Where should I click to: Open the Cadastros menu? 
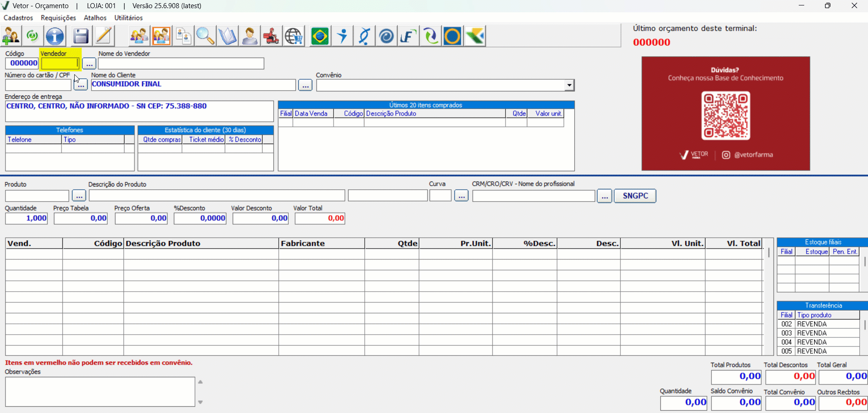click(x=18, y=18)
